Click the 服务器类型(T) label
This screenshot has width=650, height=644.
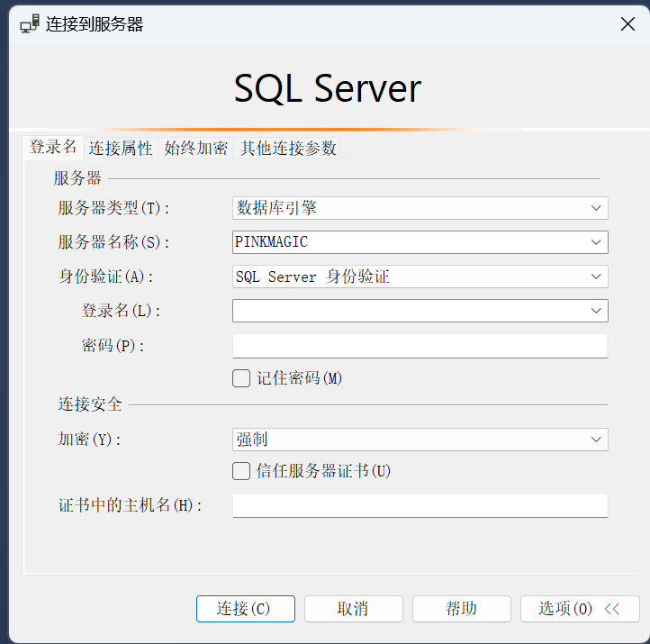114,208
